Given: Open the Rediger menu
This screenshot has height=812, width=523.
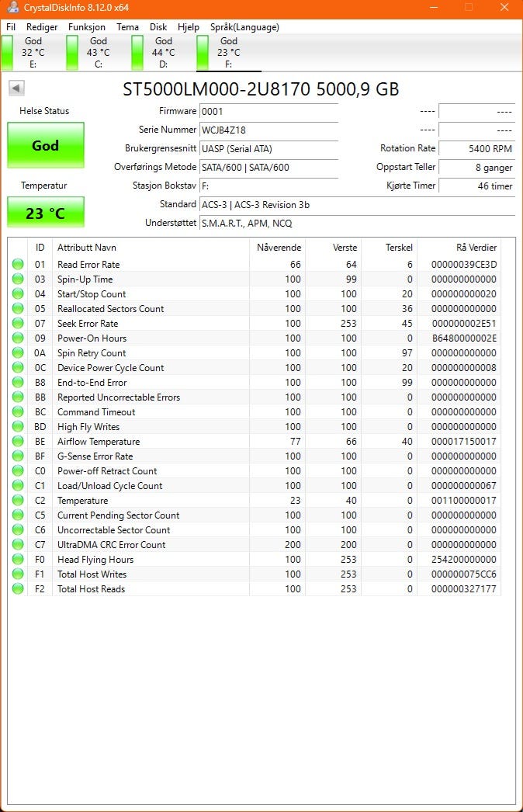Looking at the screenshot, I should point(42,27).
